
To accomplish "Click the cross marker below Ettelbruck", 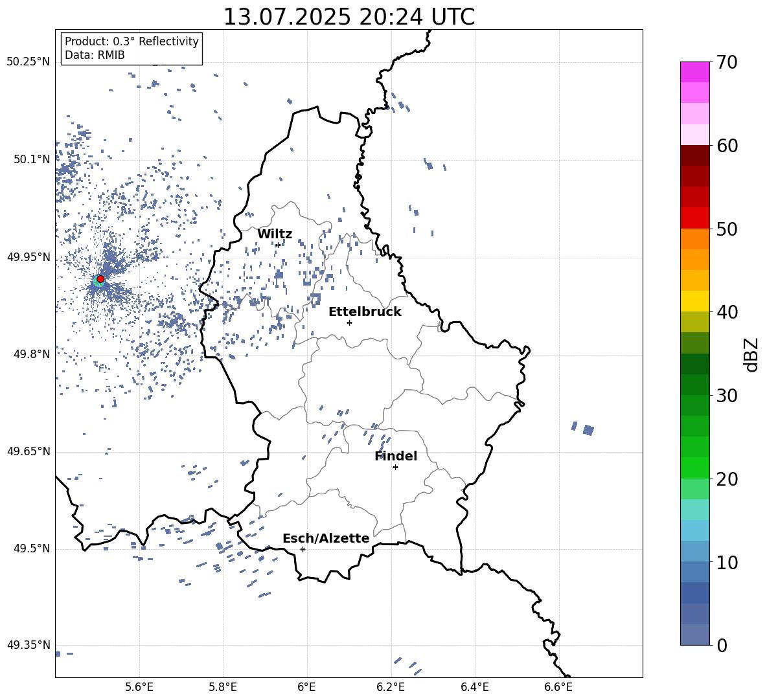I will (x=349, y=322).
